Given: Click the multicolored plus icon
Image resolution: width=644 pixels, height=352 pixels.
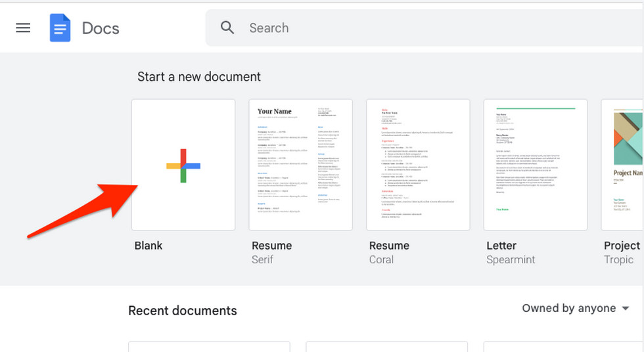Looking at the screenshot, I should tap(183, 165).
